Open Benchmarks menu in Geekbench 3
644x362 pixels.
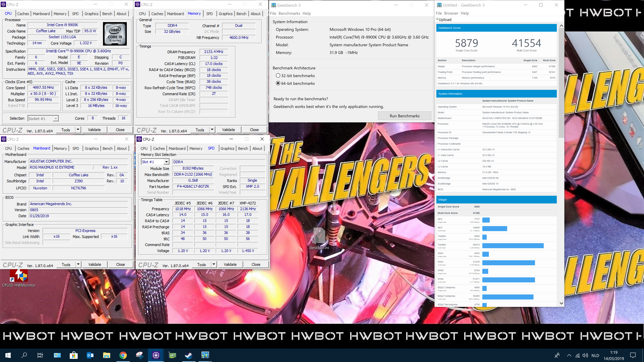[x=289, y=13]
